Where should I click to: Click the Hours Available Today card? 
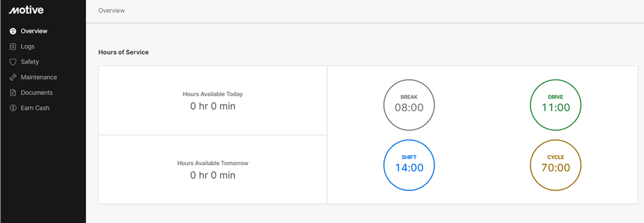(213, 101)
